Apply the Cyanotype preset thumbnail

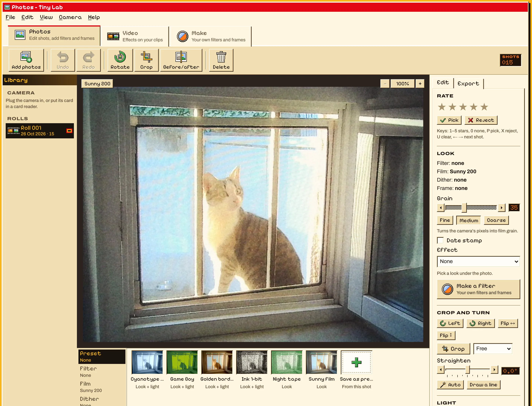coord(147,362)
